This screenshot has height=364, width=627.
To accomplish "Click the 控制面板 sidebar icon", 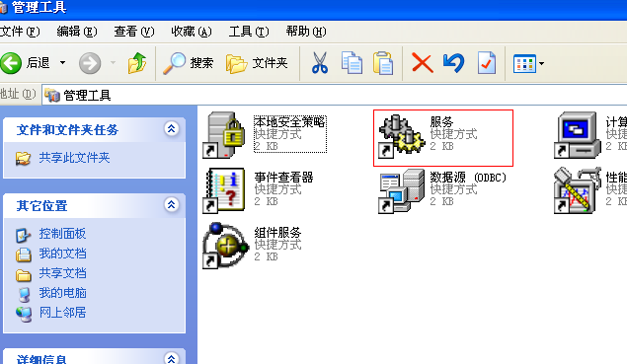I will point(23,235).
